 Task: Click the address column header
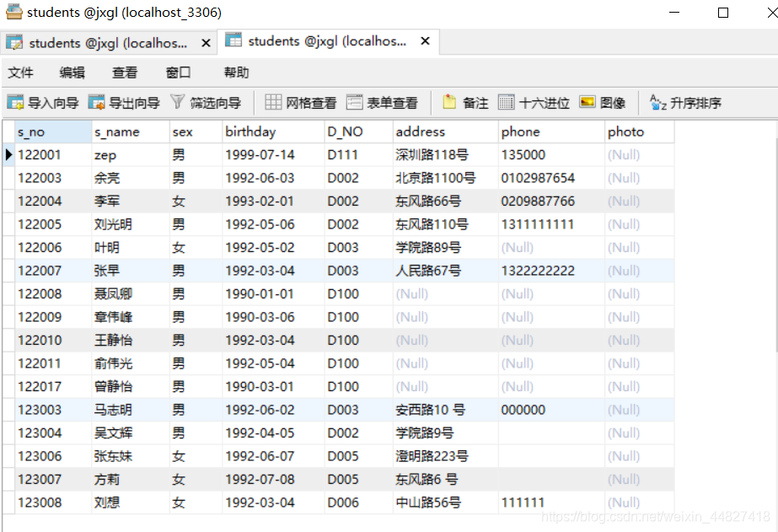point(446,132)
